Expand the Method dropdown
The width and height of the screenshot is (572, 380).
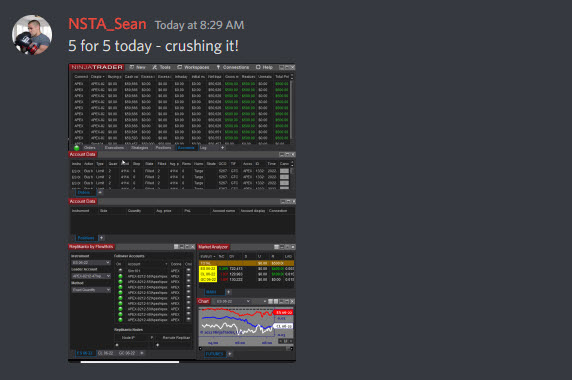[91, 290]
